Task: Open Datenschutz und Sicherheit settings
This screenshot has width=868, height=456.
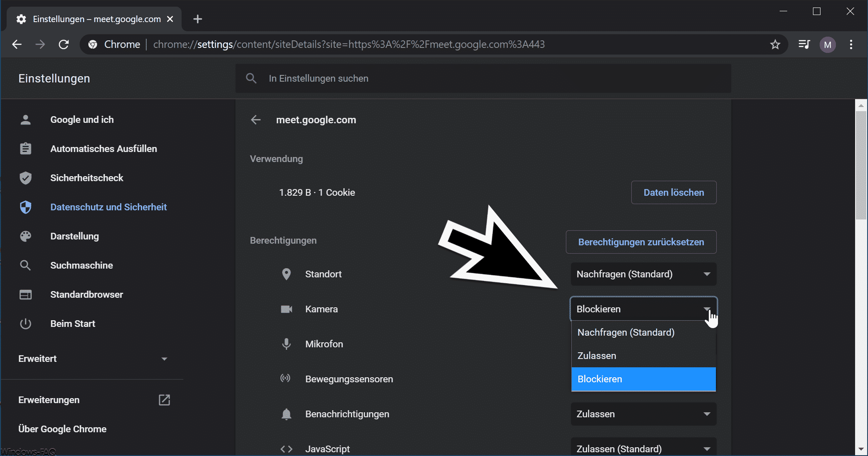Action: [108, 207]
